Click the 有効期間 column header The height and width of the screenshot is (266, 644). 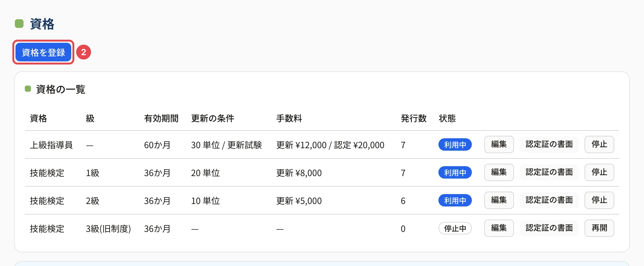(161, 118)
